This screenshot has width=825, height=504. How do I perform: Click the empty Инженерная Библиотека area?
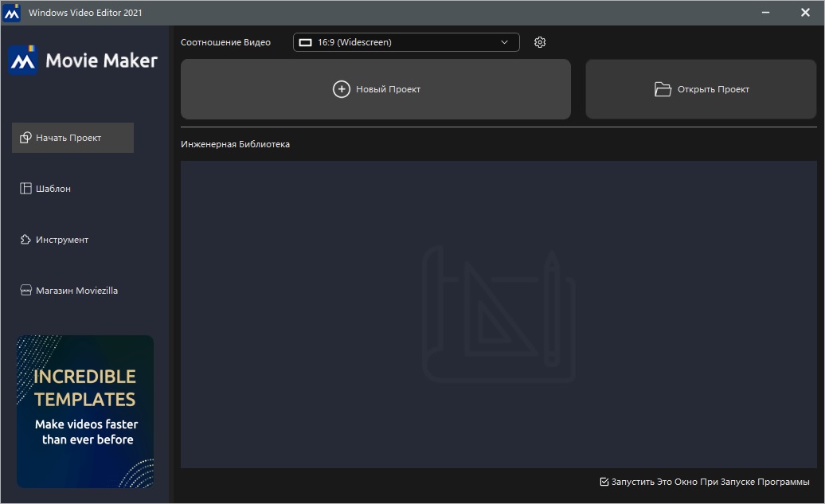pos(499,315)
